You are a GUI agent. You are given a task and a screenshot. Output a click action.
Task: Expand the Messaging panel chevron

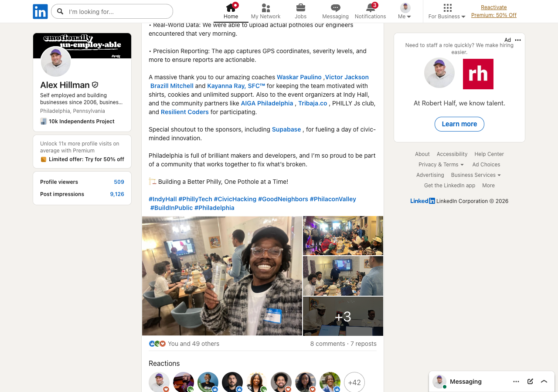click(x=544, y=382)
